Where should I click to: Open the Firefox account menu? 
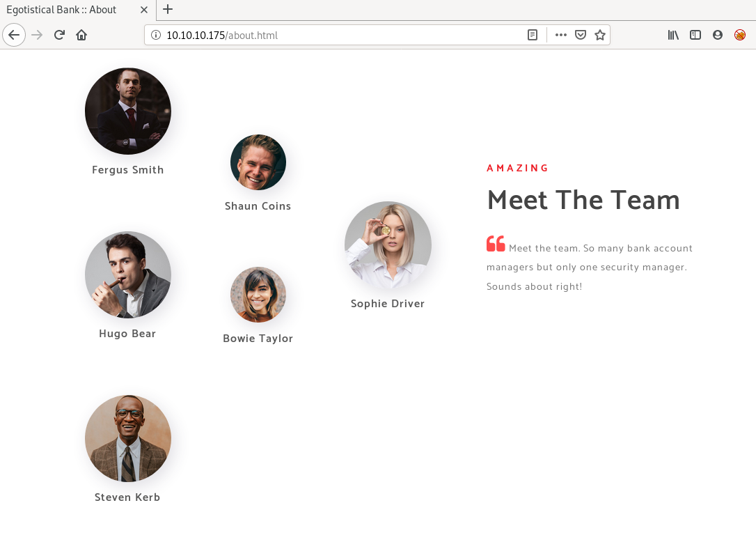(x=718, y=35)
